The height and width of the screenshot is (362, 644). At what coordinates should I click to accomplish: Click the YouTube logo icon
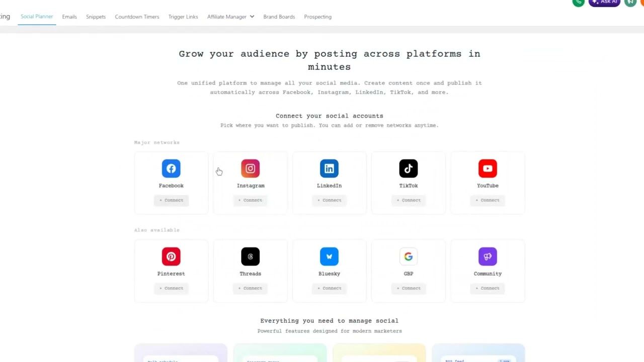tap(488, 168)
